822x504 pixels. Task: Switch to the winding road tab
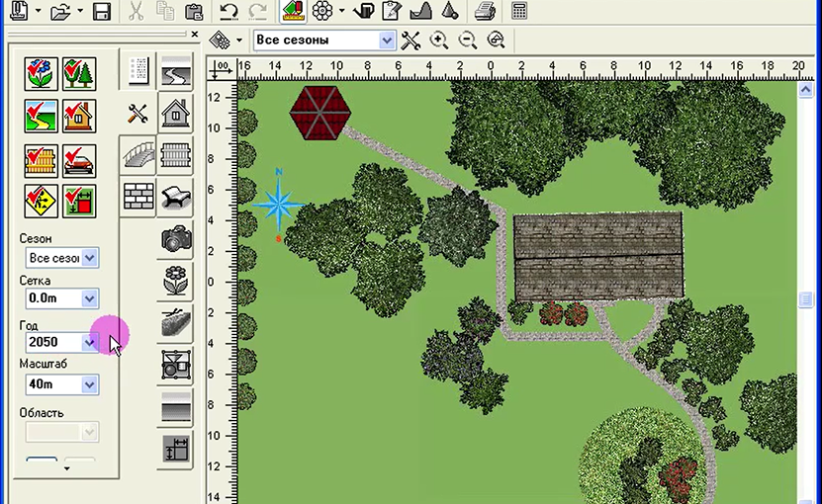coord(176,71)
